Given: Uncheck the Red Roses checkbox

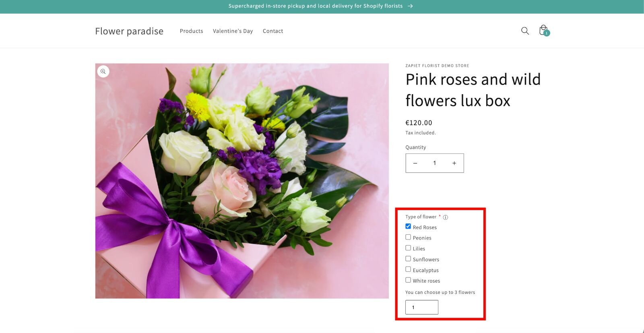Looking at the screenshot, I should tap(408, 226).
